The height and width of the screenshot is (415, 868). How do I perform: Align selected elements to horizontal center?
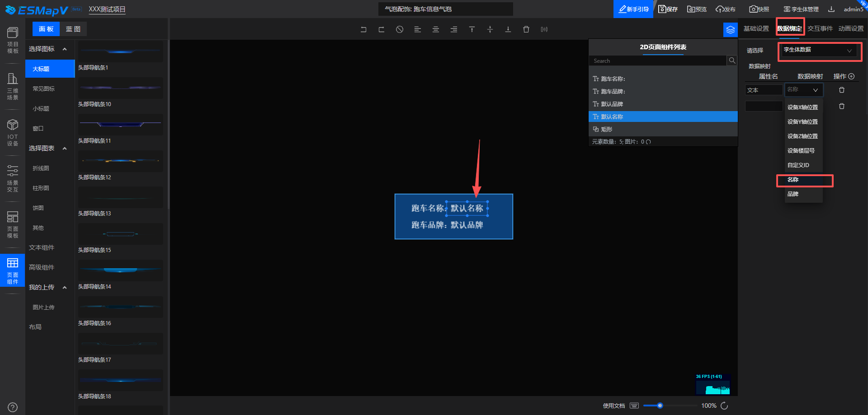point(436,29)
